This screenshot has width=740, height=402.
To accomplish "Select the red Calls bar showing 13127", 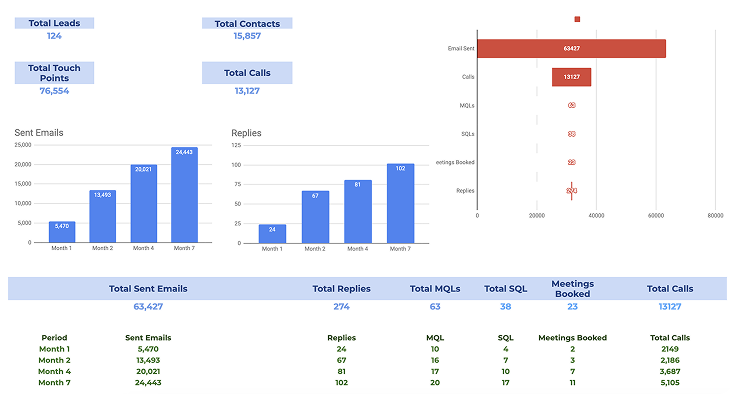I will 571,77.
